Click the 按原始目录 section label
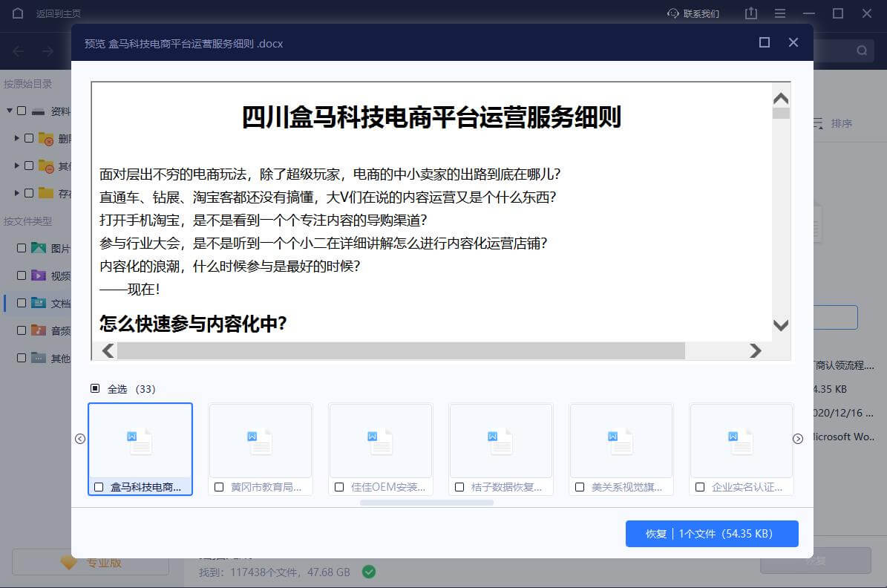 27,84
